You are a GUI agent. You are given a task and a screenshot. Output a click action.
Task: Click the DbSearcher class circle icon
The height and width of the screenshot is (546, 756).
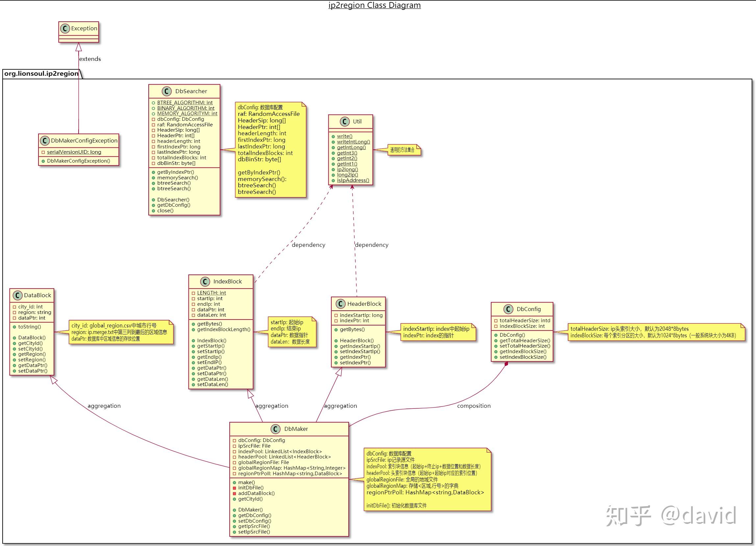167,91
